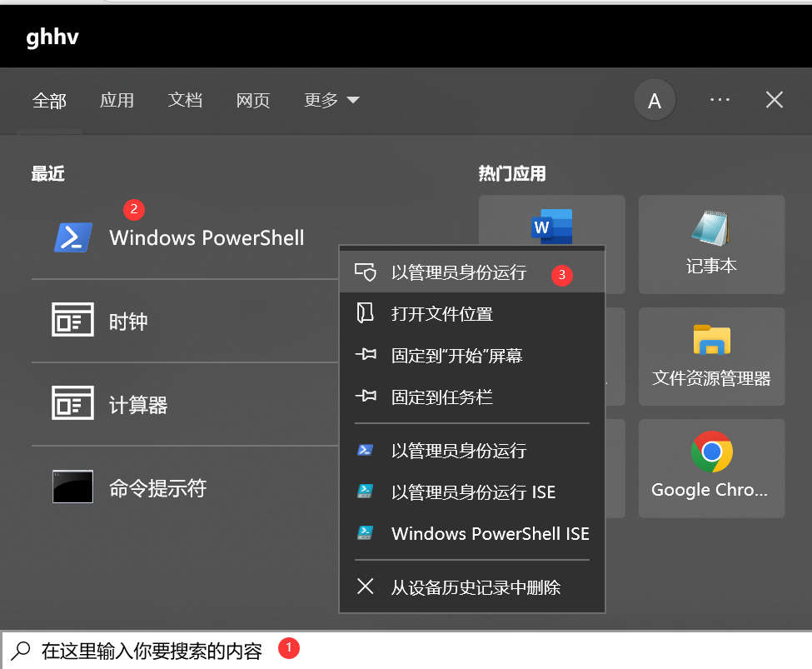
Task: Click the blue PowerShell icon in recents
Action: (73, 237)
